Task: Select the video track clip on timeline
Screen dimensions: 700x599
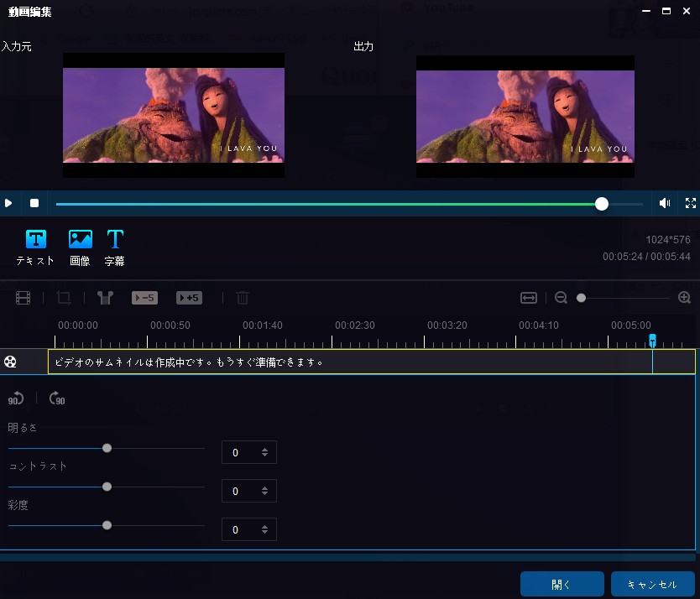Action: 372,362
